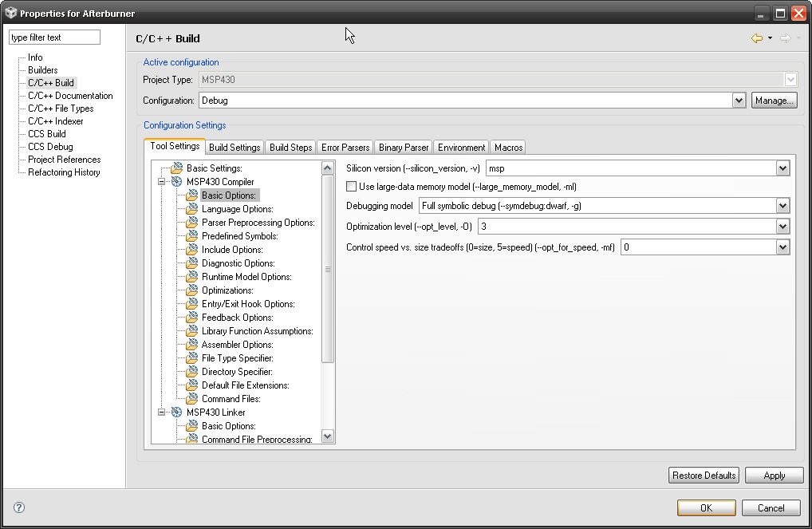Click the tool tree scrollbar up arrow
812x529 pixels.
click(x=327, y=168)
